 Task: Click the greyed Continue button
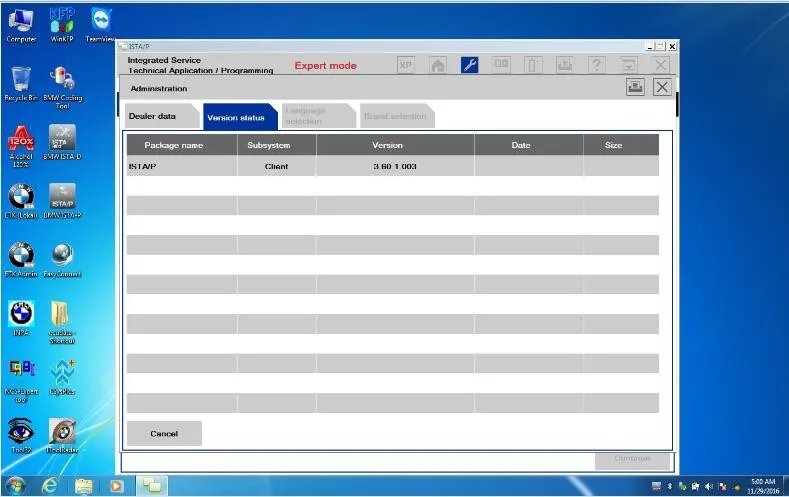click(633, 459)
